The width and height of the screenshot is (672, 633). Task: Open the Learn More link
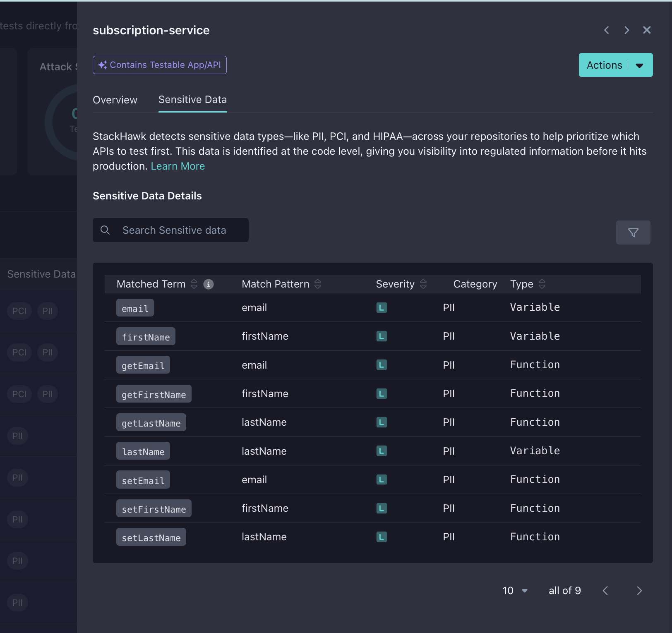pyautogui.click(x=178, y=166)
